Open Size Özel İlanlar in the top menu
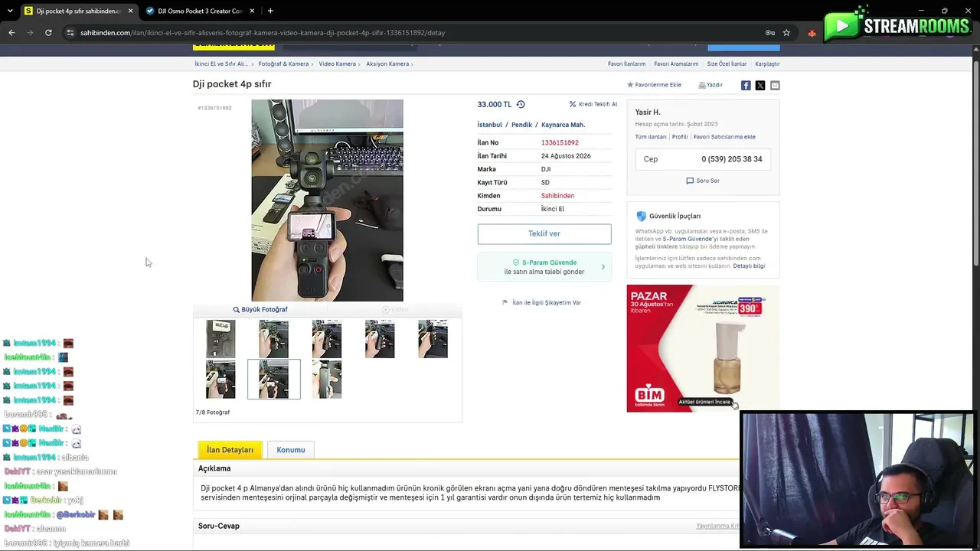The image size is (980, 551). (727, 64)
